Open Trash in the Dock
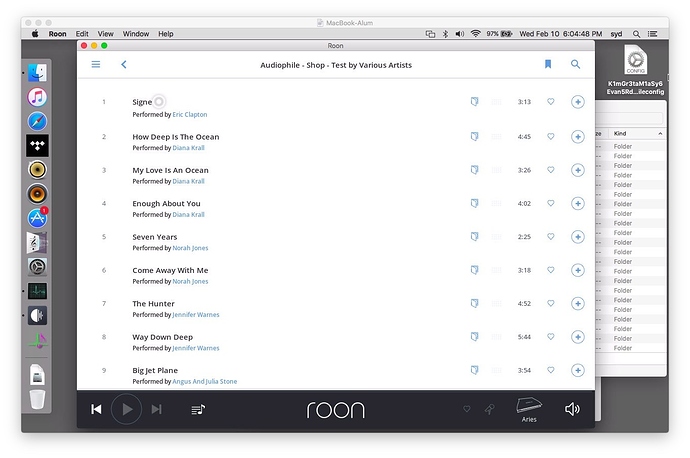The width and height of the screenshot is (690, 458). pyautogui.click(x=37, y=399)
